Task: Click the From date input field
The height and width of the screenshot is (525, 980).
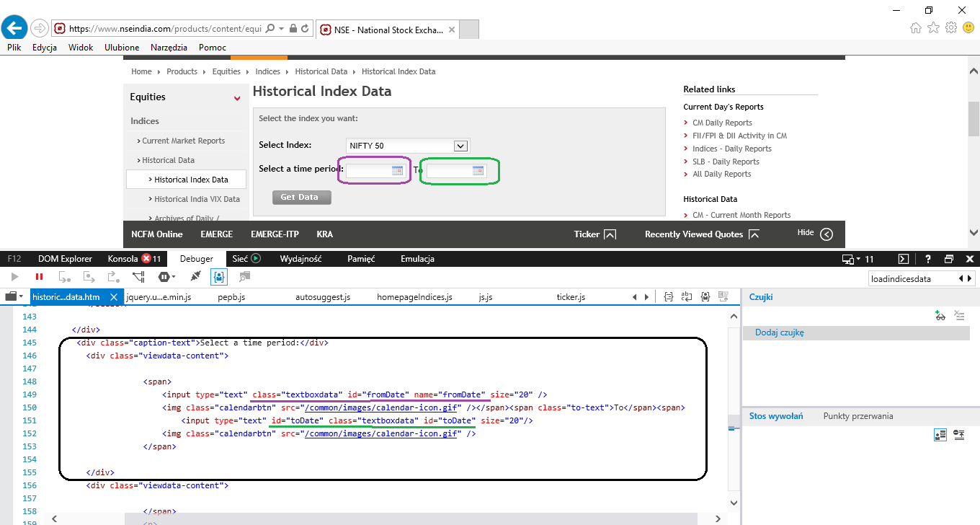Action: [x=369, y=170]
